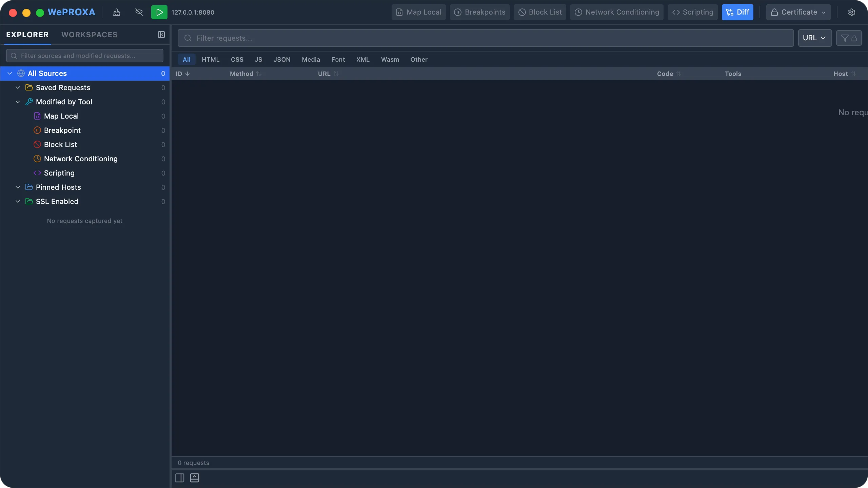Click the Filter requests search field
This screenshot has width=868, height=488.
(486, 38)
